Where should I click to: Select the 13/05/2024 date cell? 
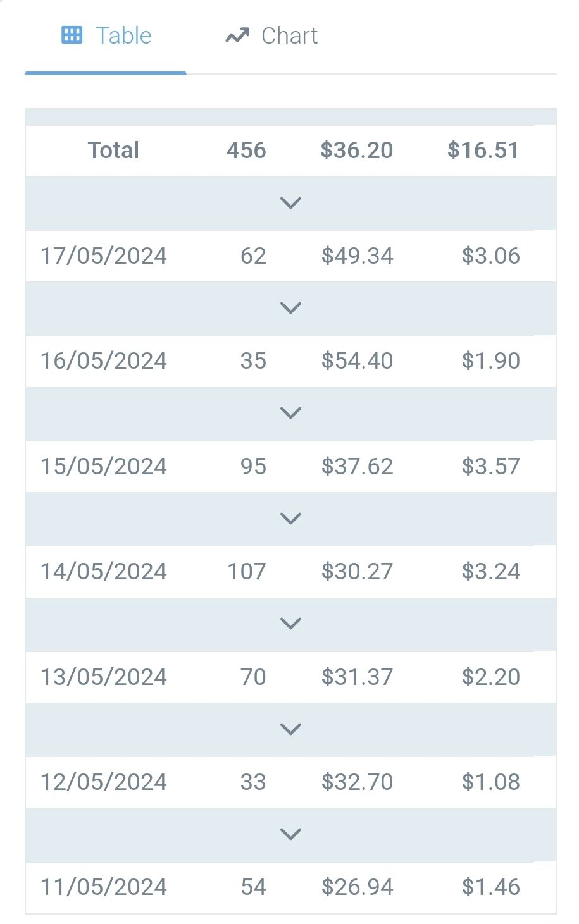104,677
